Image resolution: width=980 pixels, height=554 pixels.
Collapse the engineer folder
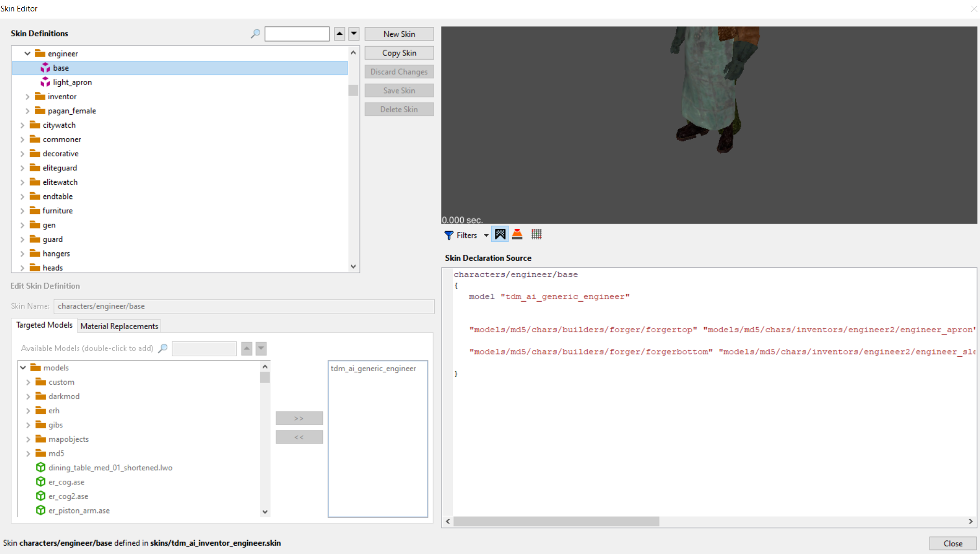[28, 53]
